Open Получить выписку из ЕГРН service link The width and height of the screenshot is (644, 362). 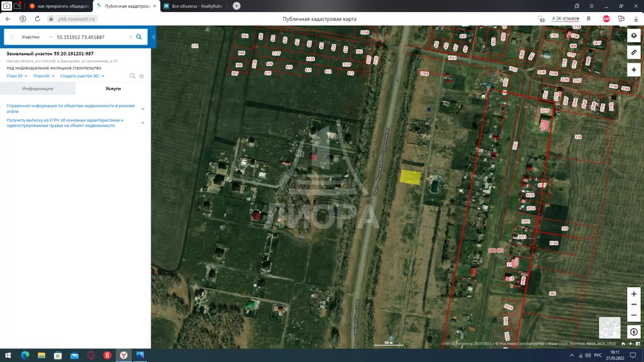(65, 123)
